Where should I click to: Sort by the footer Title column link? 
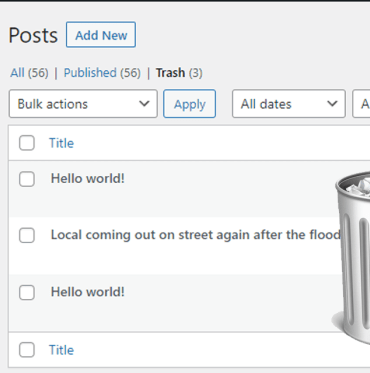pyautogui.click(x=61, y=350)
